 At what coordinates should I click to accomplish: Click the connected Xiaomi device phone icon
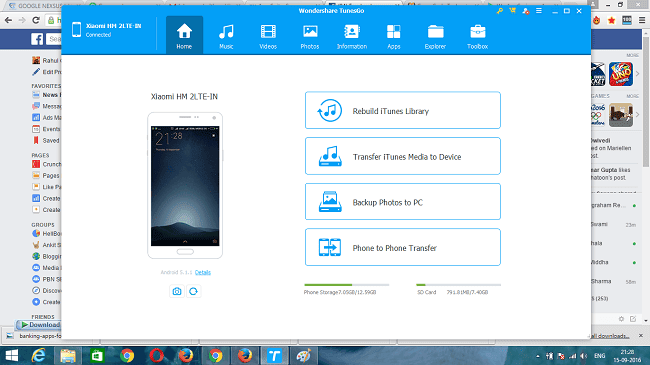pos(76,30)
